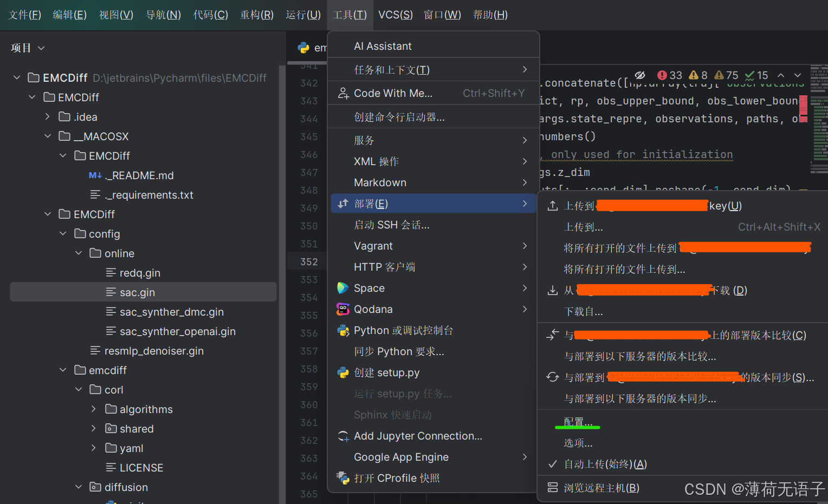Image resolution: width=828 pixels, height=504 pixels.
Task: Click the Add Jupyter Connection icon
Action: pos(343,436)
